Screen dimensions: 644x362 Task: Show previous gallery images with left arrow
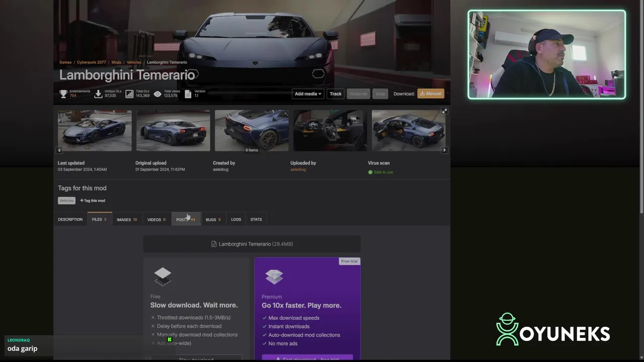59,150
